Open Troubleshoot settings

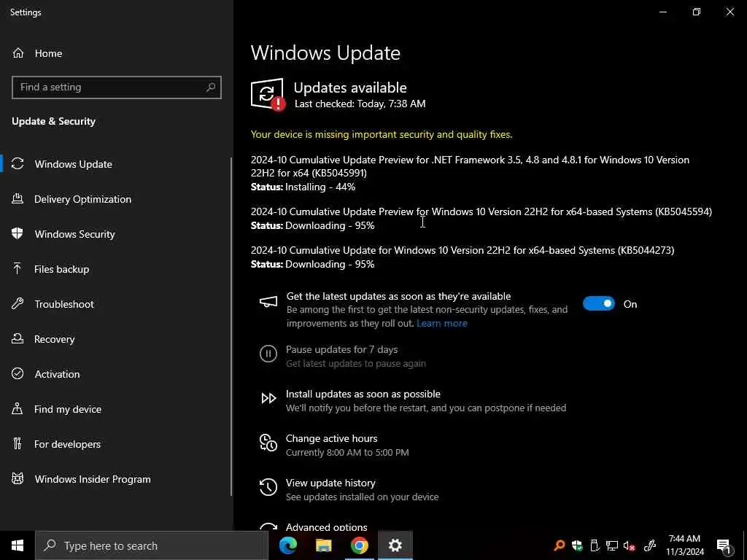[64, 304]
